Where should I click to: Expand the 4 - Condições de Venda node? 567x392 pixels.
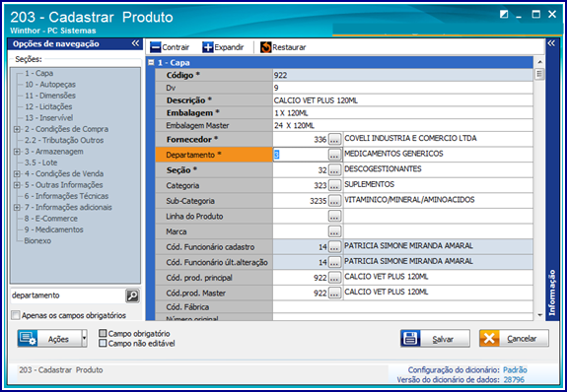[17, 173]
